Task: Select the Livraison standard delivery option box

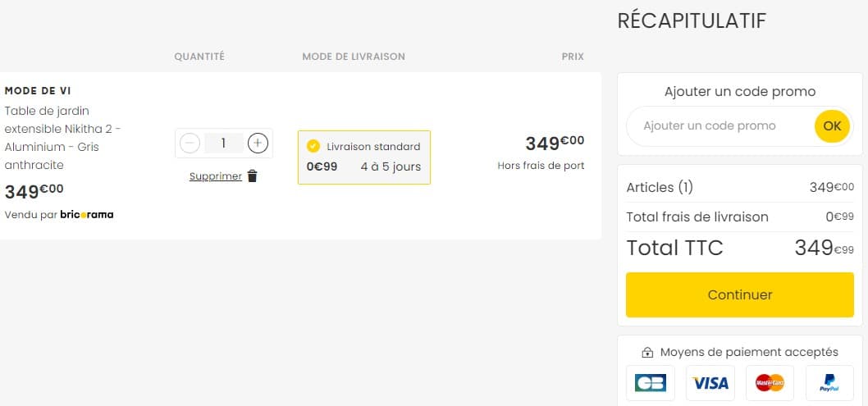Action: click(x=364, y=157)
